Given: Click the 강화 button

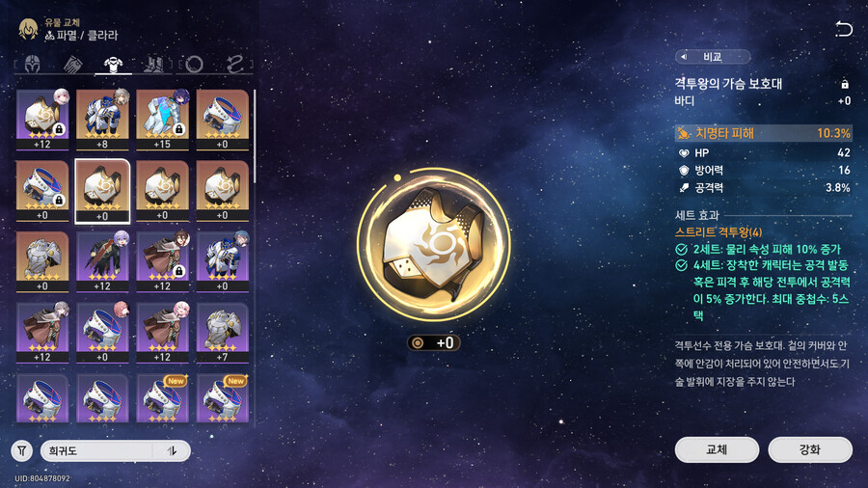Looking at the screenshot, I should click(810, 449).
